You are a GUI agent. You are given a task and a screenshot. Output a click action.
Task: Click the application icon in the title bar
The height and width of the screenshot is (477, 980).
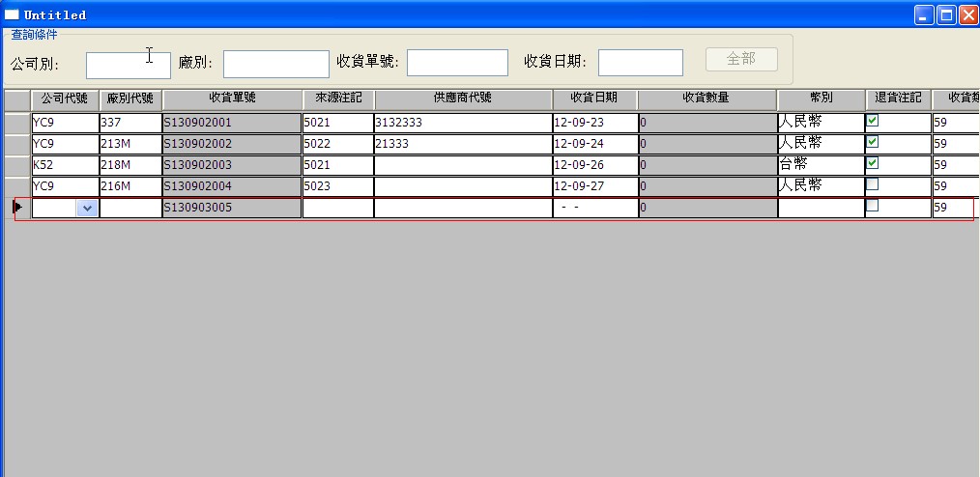[x=12, y=14]
